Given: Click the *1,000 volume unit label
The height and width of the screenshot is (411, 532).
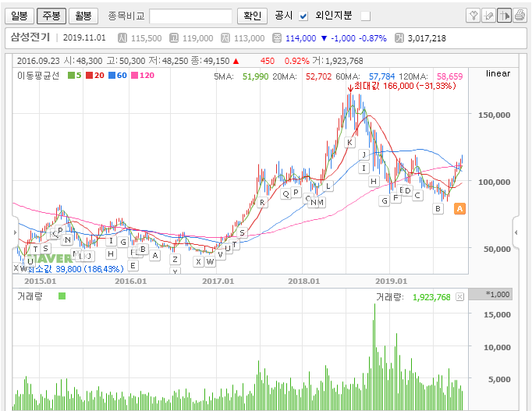Looking at the screenshot, I should click(x=498, y=294).
